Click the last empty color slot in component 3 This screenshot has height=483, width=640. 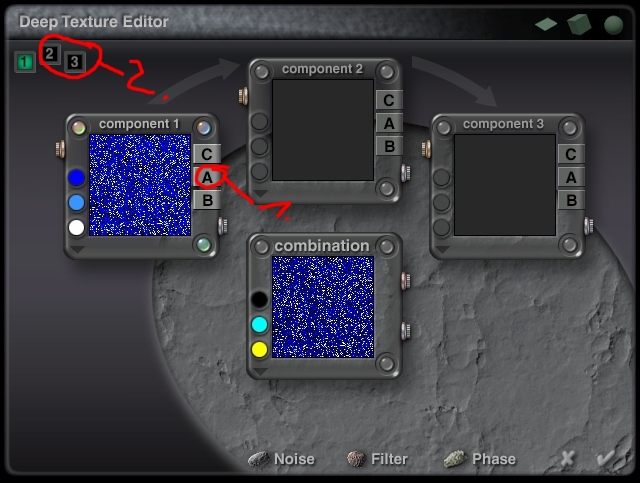click(442, 227)
